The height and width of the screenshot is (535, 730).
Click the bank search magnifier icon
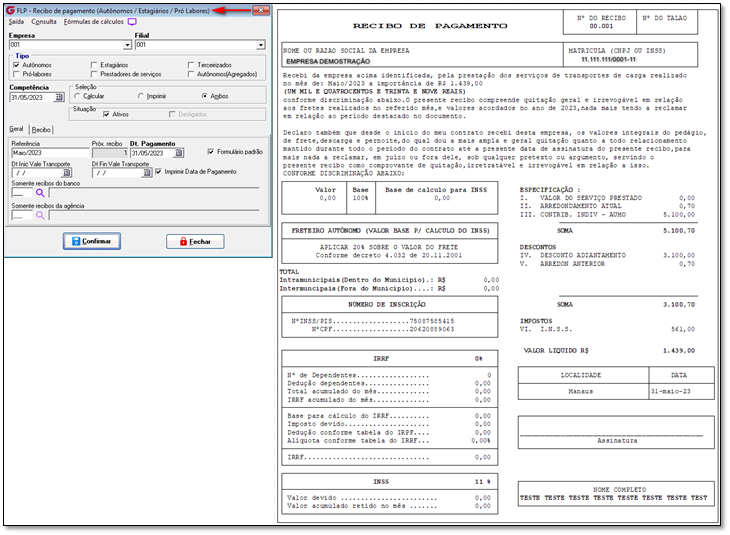[40, 193]
